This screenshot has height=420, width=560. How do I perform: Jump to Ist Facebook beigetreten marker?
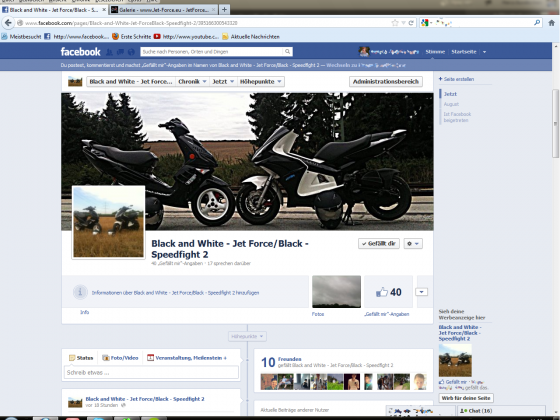(x=457, y=117)
